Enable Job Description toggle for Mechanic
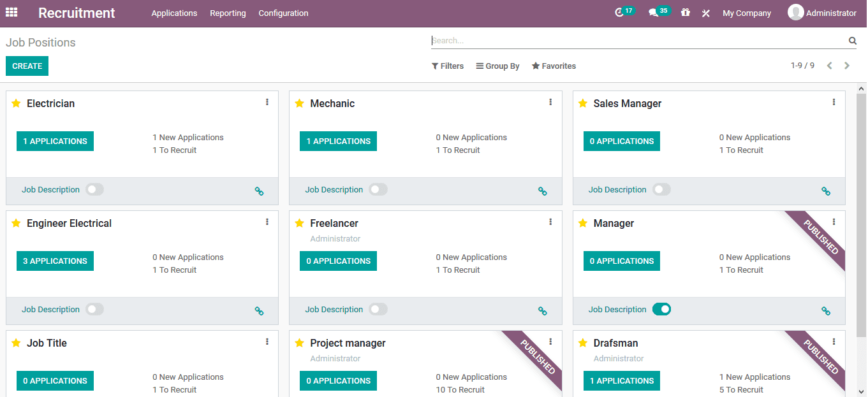Image resolution: width=868 pixels, height=397 pixels. [x=378, y=189]
